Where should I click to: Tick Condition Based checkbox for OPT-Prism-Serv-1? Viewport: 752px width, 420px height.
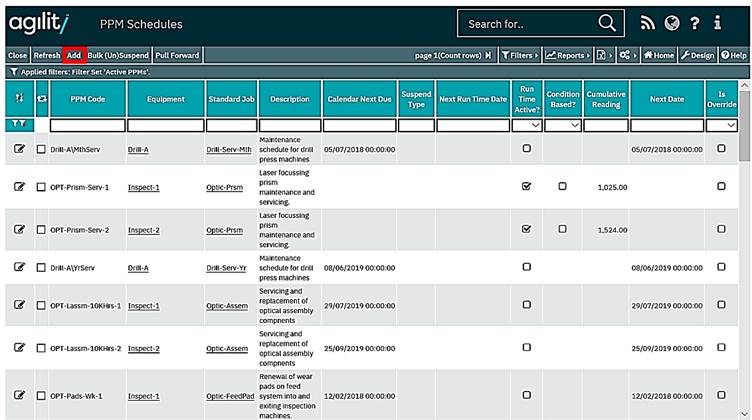tap(562, 187)
